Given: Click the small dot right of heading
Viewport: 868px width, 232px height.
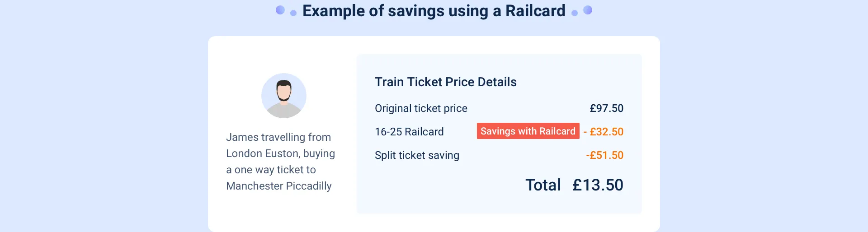Looking at the screenshot, I should point(575,13).
